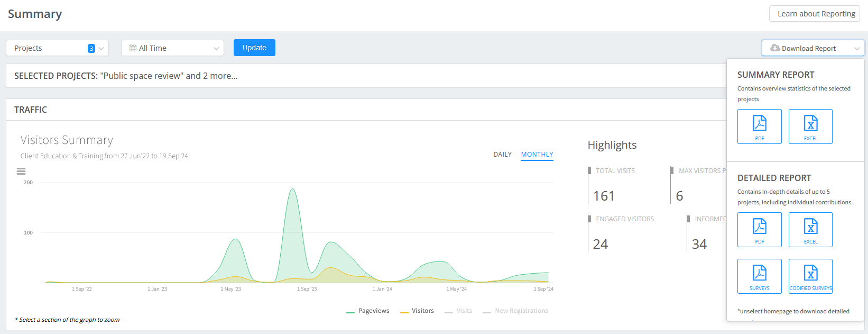Open the All Time date range dropdown
Screen dimensions: 868x334
tap(172, 48)
